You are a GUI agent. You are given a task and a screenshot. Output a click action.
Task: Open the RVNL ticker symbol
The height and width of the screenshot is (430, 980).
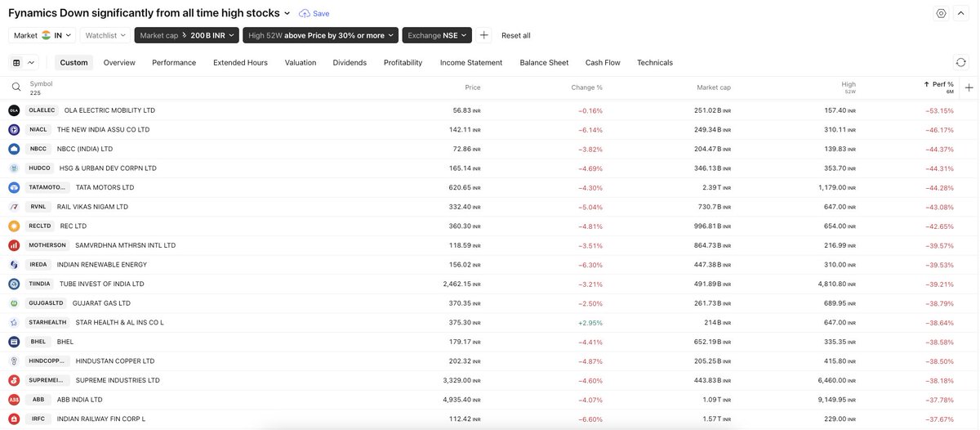[x=38, y=207]
